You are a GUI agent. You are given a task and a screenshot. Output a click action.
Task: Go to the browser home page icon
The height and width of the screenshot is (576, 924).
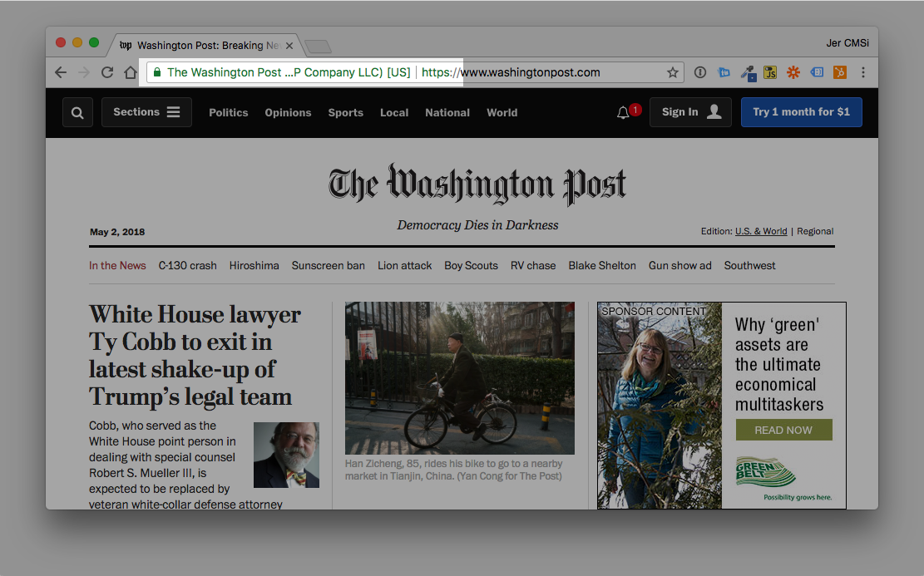(x=131, y=72)
